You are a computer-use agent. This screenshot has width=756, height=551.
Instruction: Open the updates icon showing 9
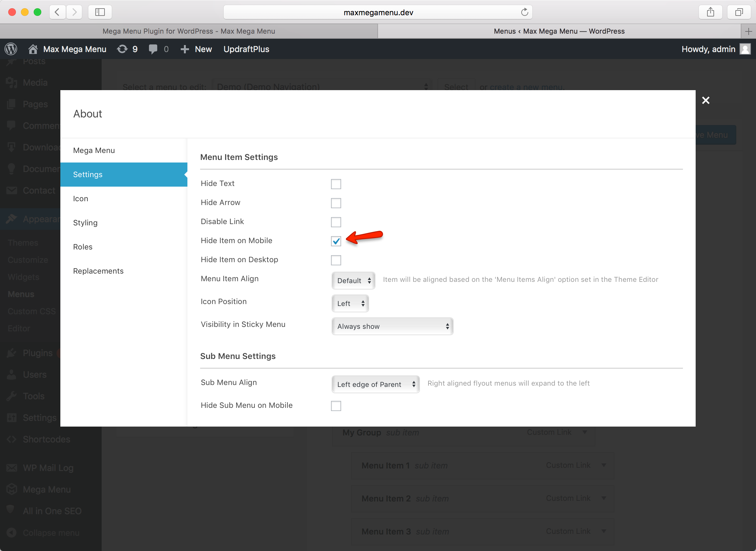tap(123, 49)
